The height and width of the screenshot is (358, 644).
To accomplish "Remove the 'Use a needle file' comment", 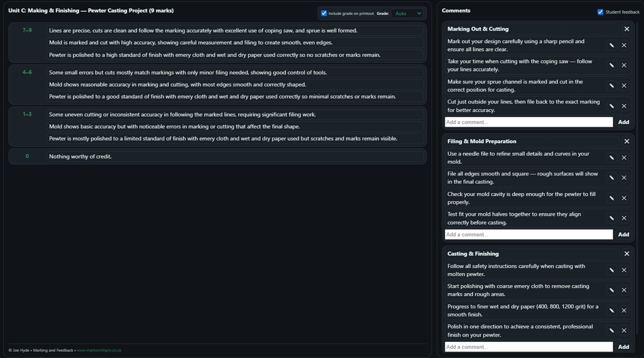I will (624, 158).
